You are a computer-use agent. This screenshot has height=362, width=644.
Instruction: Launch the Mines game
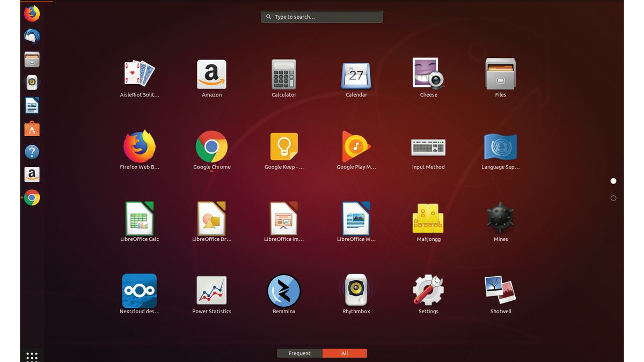(x=500, y=219)
